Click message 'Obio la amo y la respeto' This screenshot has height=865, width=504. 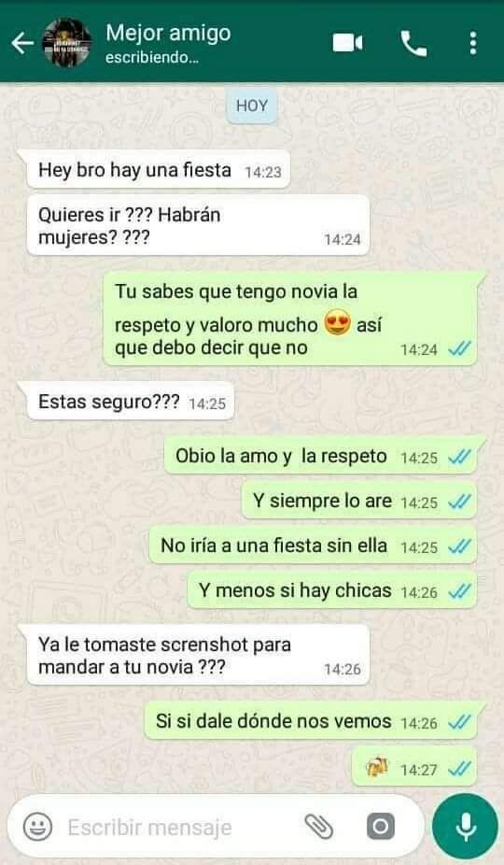pyautogui.click(x=320, y=456)
